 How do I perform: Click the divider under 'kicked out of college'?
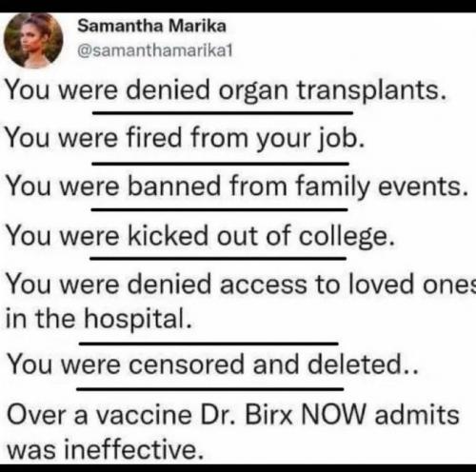[218, 259]
